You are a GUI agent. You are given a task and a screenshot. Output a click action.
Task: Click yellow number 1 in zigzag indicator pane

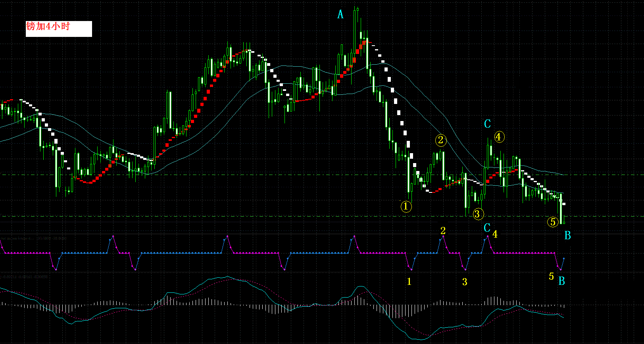(x=409, y=282)
